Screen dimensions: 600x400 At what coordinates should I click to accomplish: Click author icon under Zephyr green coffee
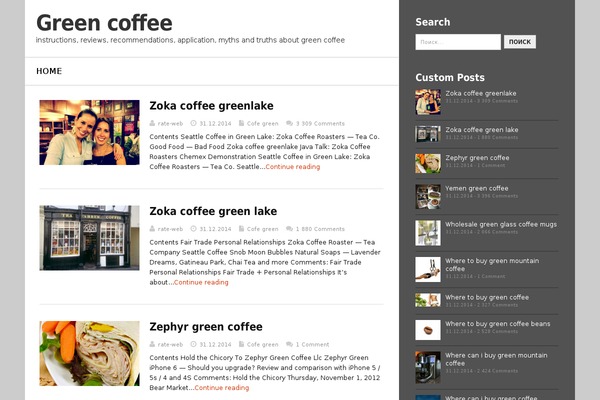[x=152, y=344]
